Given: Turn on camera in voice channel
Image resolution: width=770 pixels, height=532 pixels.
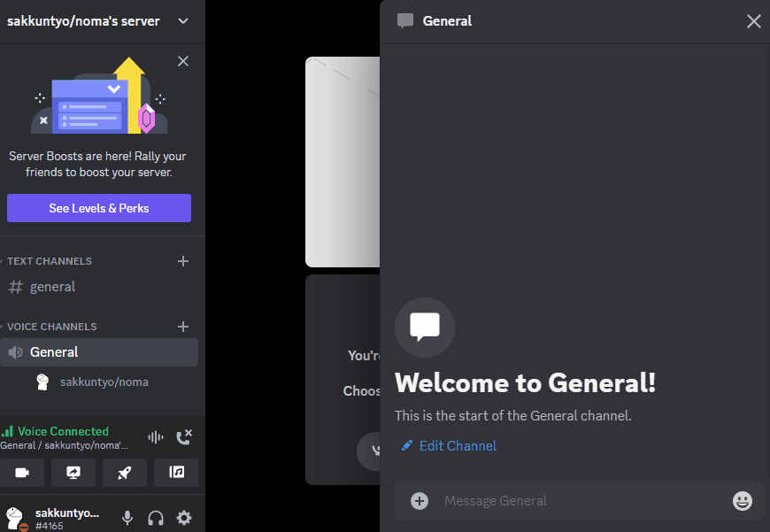Looking at the screenshot, I should pos(22,472).
